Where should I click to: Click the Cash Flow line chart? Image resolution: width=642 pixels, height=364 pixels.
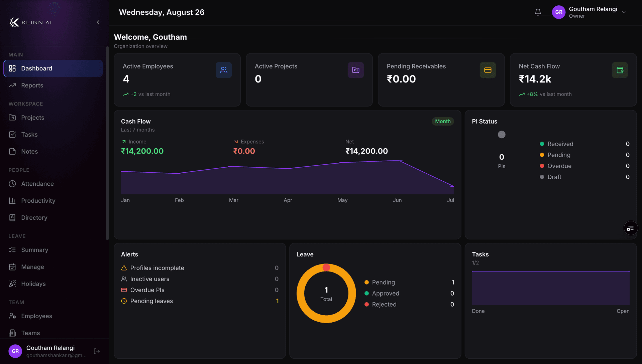[288, 177]
